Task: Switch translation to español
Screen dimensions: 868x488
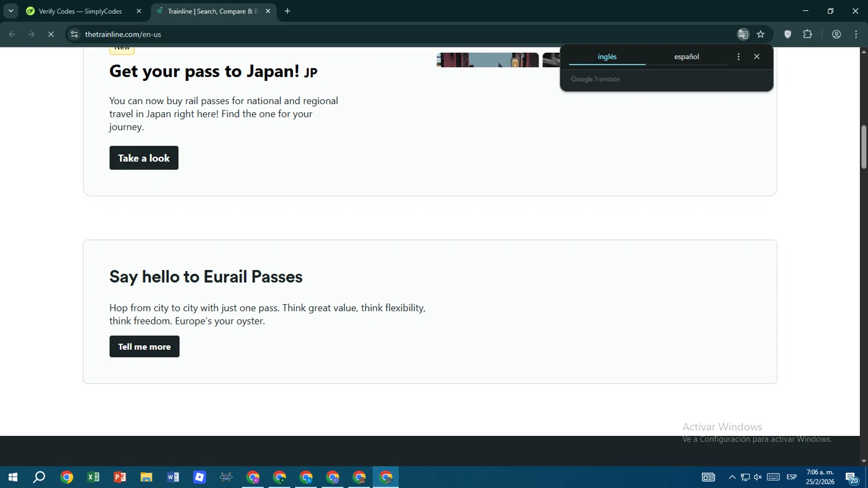Action: 687,57
